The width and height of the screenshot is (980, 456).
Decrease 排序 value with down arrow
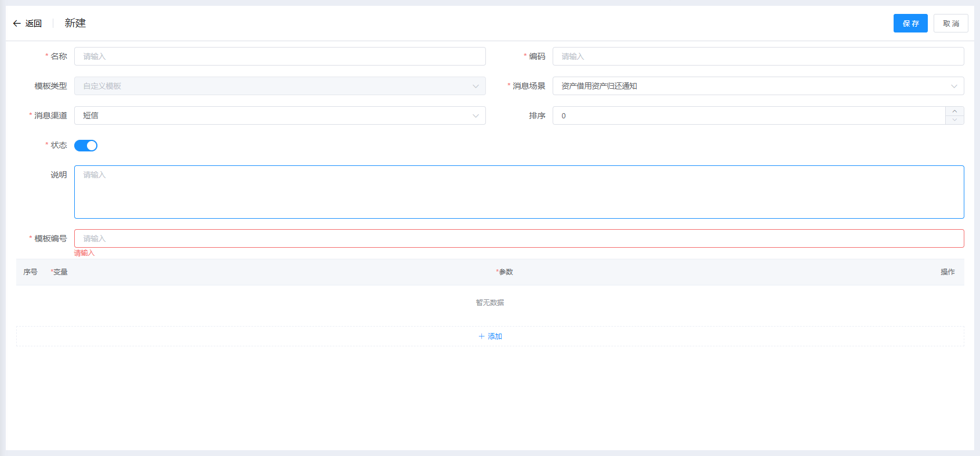(x=954, y=120)
